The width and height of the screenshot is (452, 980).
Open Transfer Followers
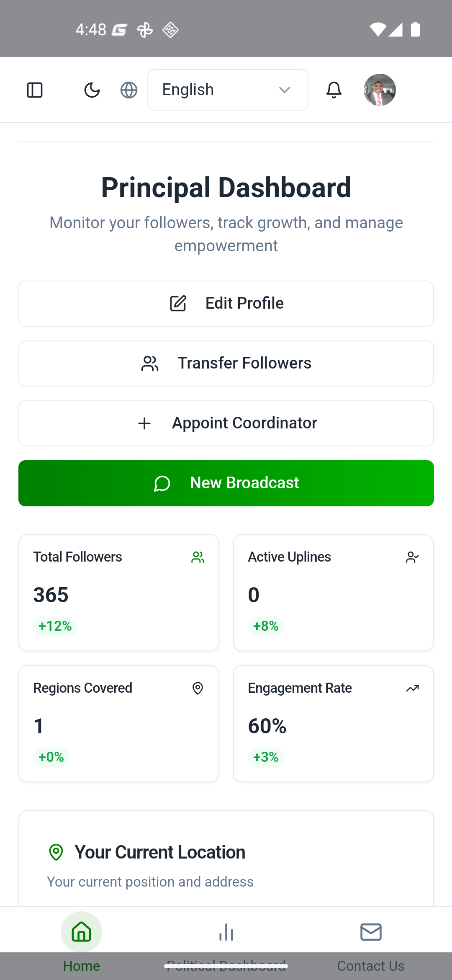[226, 364]
